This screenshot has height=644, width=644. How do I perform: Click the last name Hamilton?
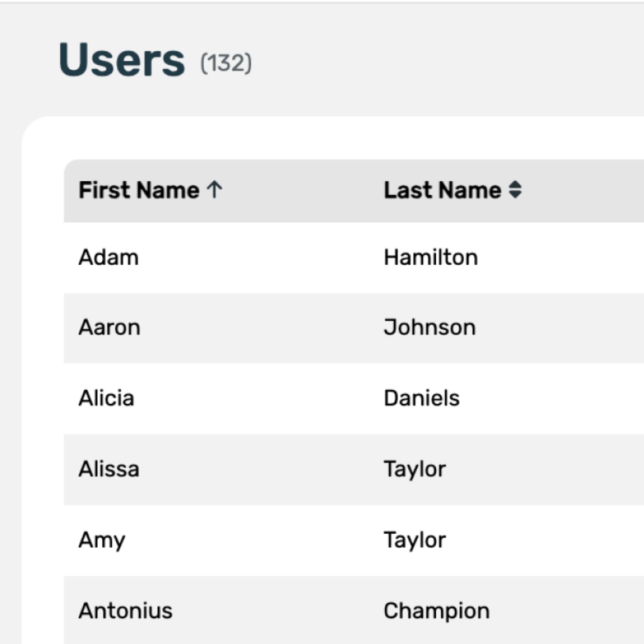[x=430, y=256]
